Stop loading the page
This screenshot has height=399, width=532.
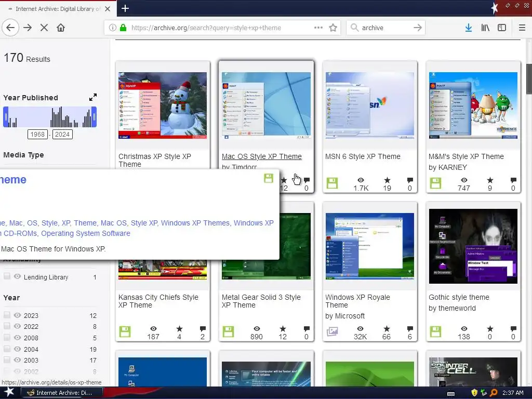tap(44, 28)
